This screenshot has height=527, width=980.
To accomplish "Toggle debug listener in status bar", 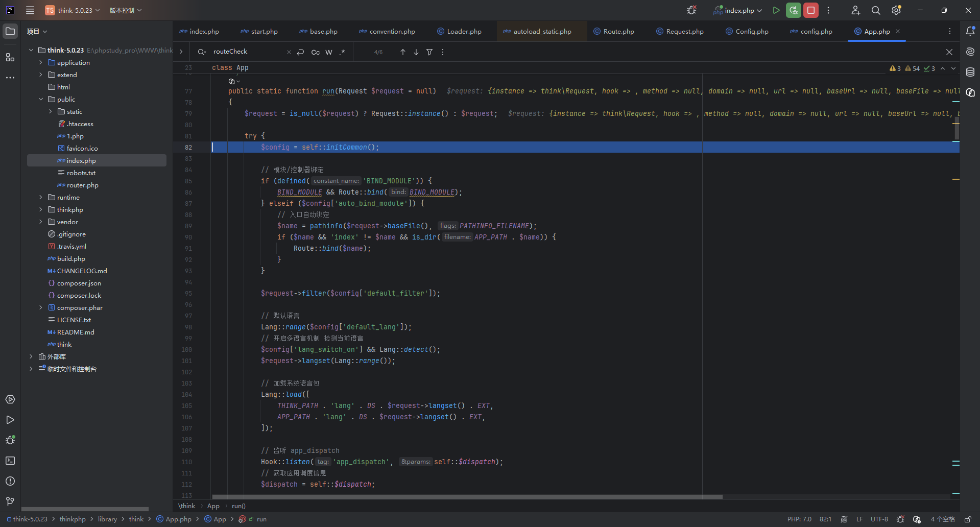I will coord(900,519).
